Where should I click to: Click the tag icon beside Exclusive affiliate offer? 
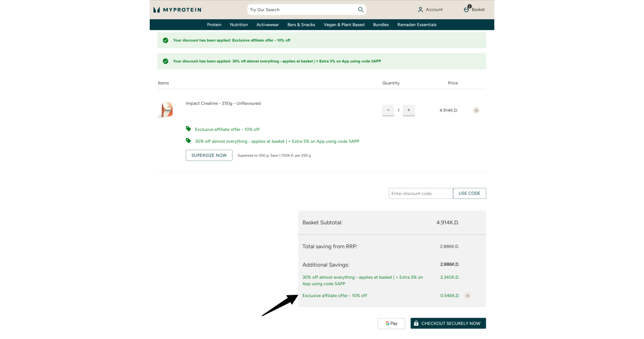[x=188, y=129]
